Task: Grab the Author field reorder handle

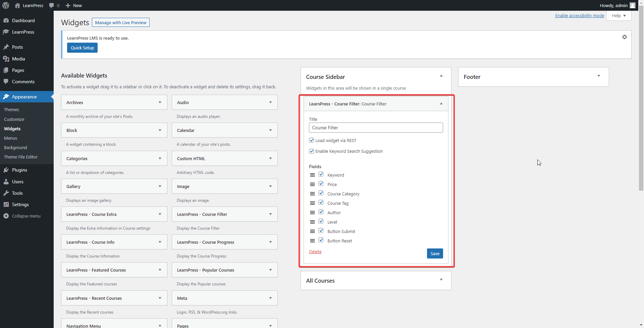Action: tap(312, 213)
